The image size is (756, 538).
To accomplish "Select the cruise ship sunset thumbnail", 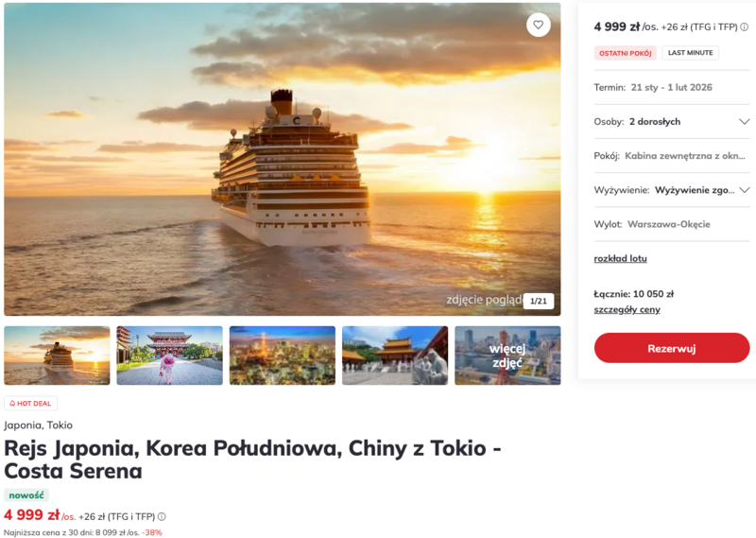I will pos(57,356).
